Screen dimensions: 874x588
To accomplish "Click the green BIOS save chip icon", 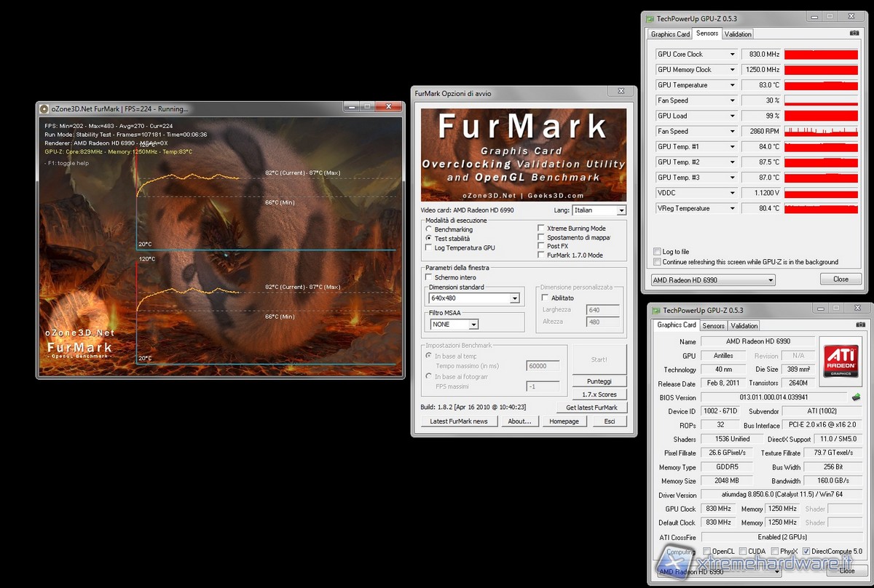I will click(857, 397).
